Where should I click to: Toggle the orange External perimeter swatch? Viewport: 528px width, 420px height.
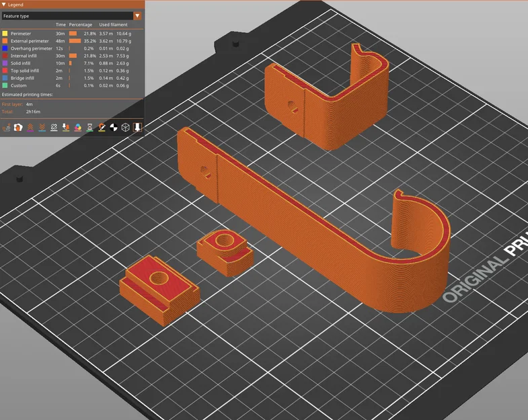[5, 41]
